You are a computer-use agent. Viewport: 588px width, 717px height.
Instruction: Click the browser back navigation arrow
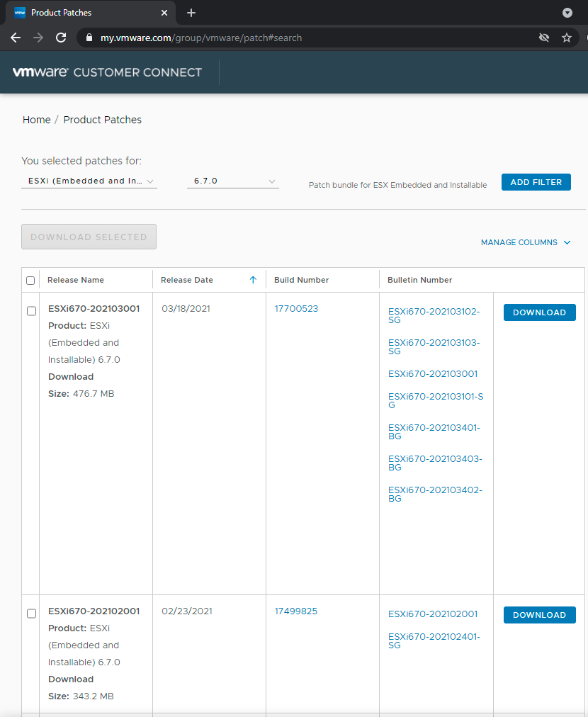pyautogui.click(x=16, y=38)
